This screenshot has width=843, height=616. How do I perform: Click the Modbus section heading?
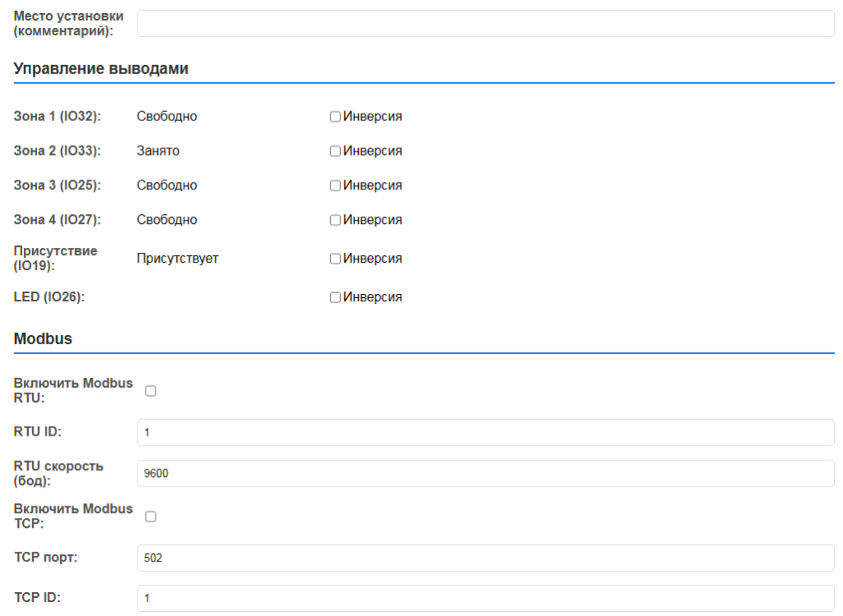coord(43,339)
